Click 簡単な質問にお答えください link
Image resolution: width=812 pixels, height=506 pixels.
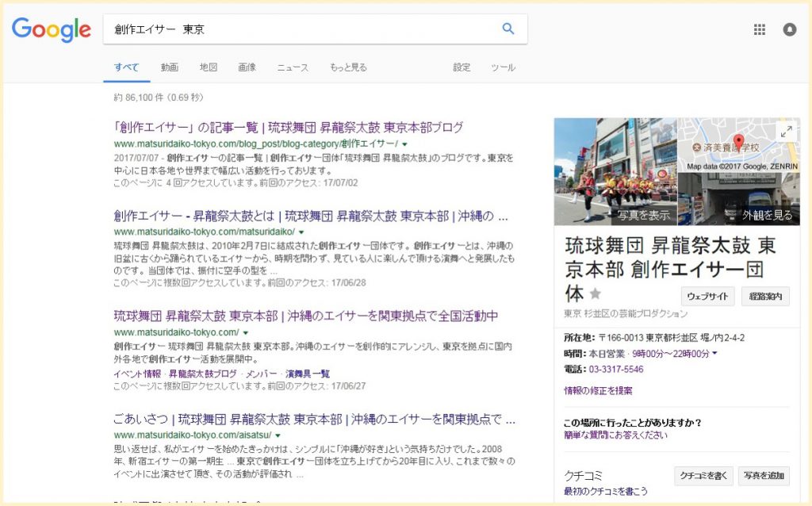click(x=615, y=435)
